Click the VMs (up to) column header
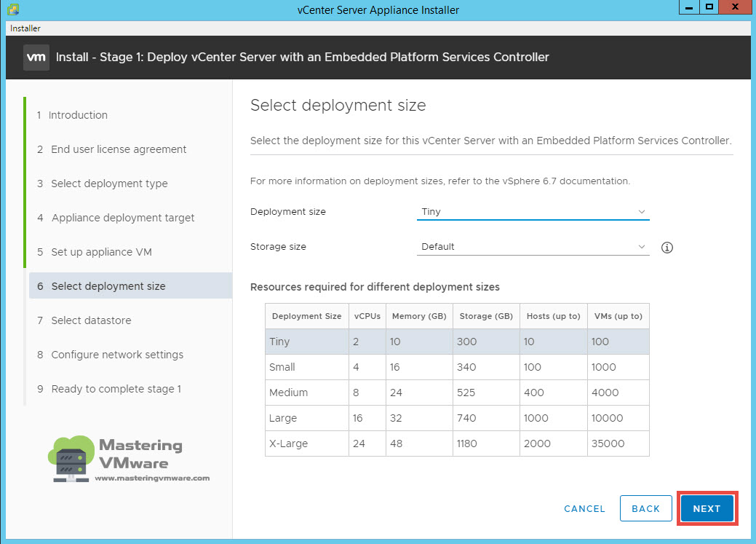Image resolution: width=756 pixels, height=544 pixels. coord(618,316)
